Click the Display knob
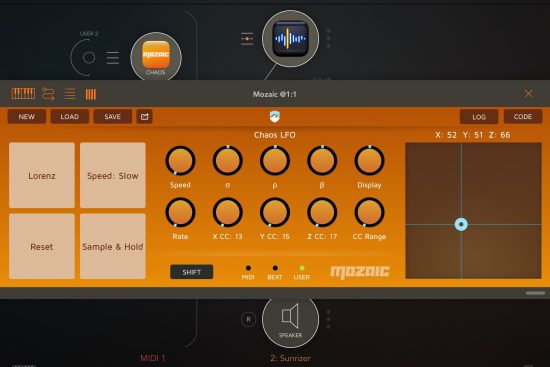Image resolution: width=550 pixels, height=367 pixels. click(369, 161)
